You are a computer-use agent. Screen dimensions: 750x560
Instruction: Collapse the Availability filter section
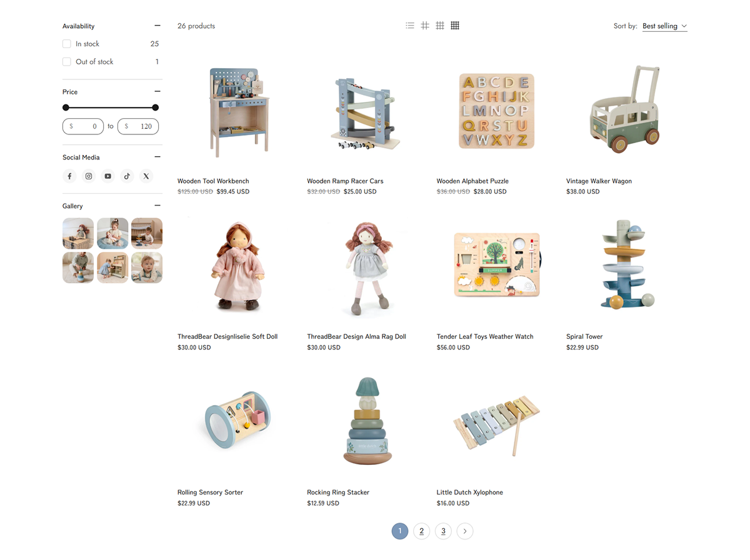157,26
